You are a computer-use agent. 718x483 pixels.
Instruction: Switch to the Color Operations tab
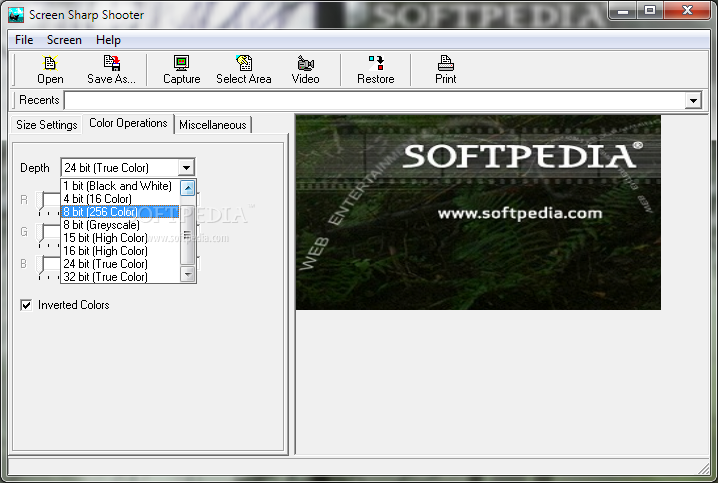128,123
